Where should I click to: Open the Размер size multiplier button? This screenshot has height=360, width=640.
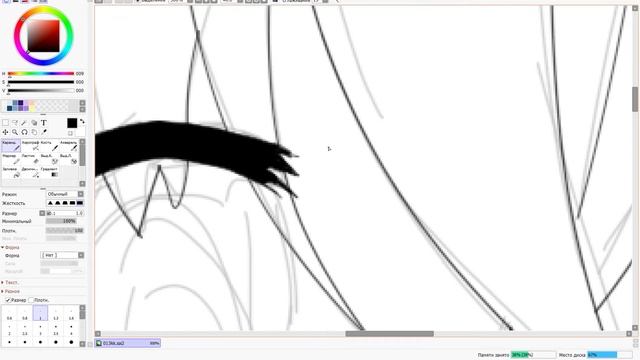[x=42, y=213]
